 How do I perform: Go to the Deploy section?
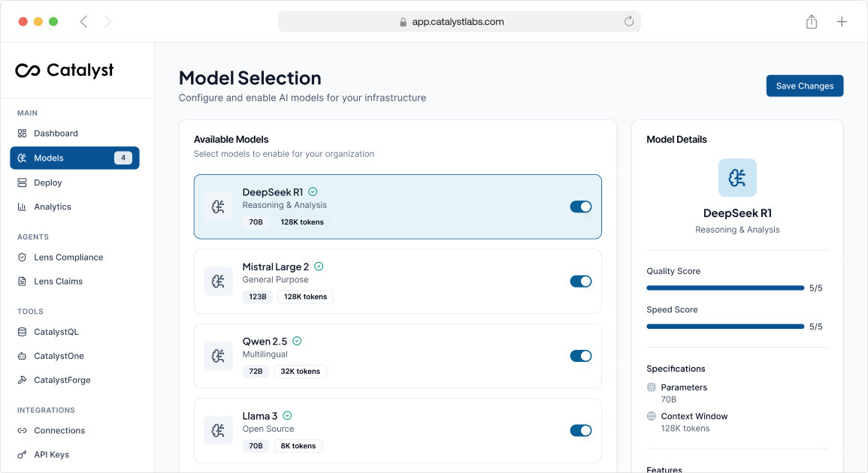click(x=74, y=182)
